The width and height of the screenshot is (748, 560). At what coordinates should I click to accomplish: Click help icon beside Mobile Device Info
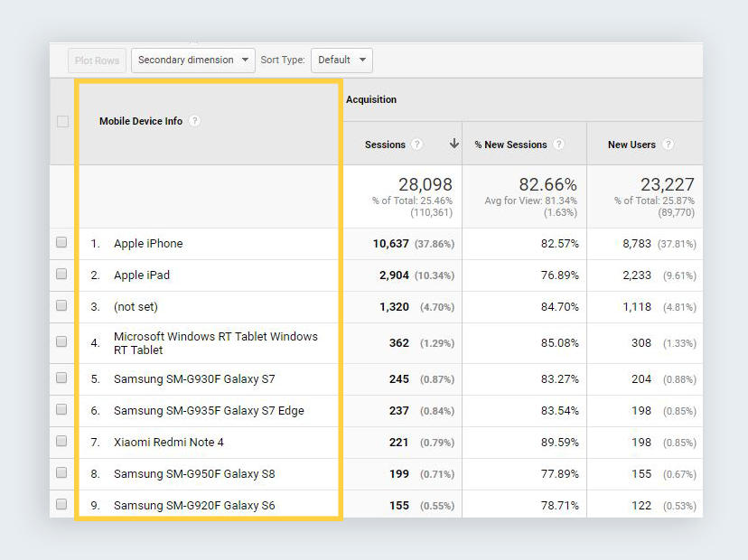pos(194,121)
